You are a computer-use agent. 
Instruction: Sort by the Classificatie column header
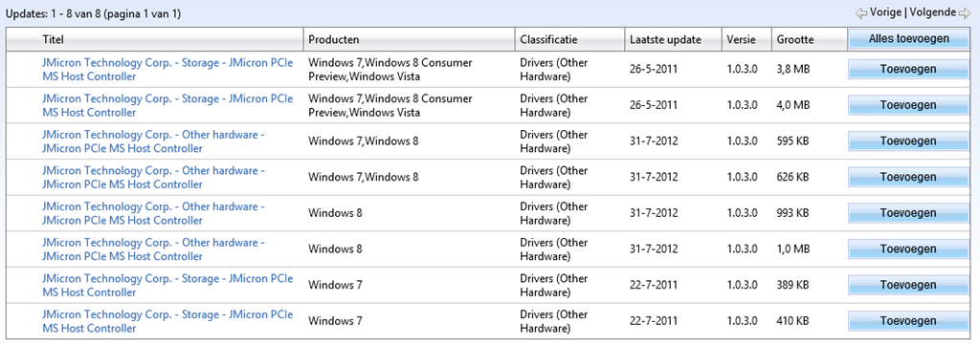pos(548,39)
